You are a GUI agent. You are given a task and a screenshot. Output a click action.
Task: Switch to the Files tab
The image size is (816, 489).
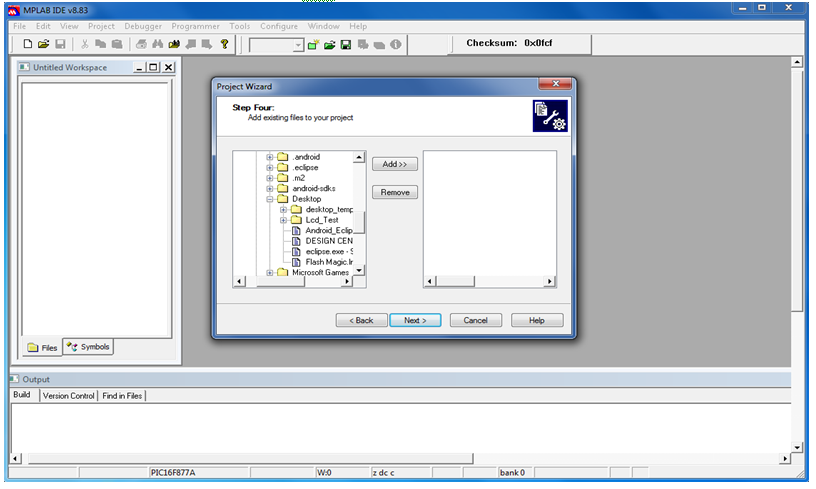[x=42, y=348]
